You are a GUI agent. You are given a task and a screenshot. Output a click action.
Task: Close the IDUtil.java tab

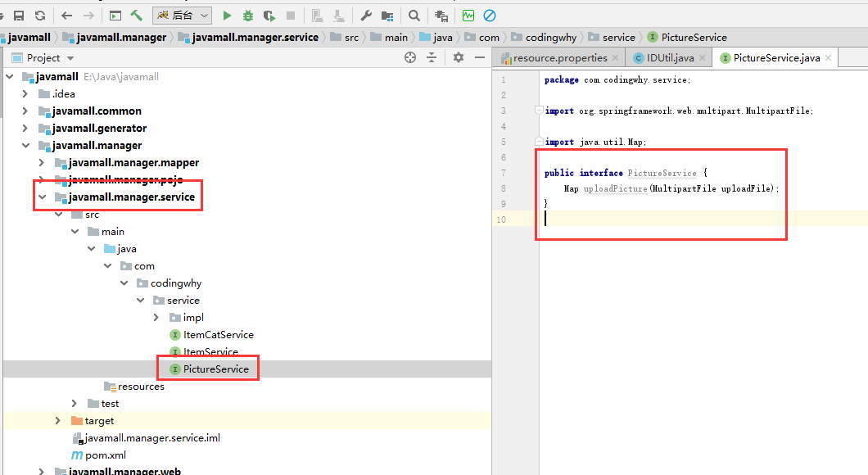(702, 57)
